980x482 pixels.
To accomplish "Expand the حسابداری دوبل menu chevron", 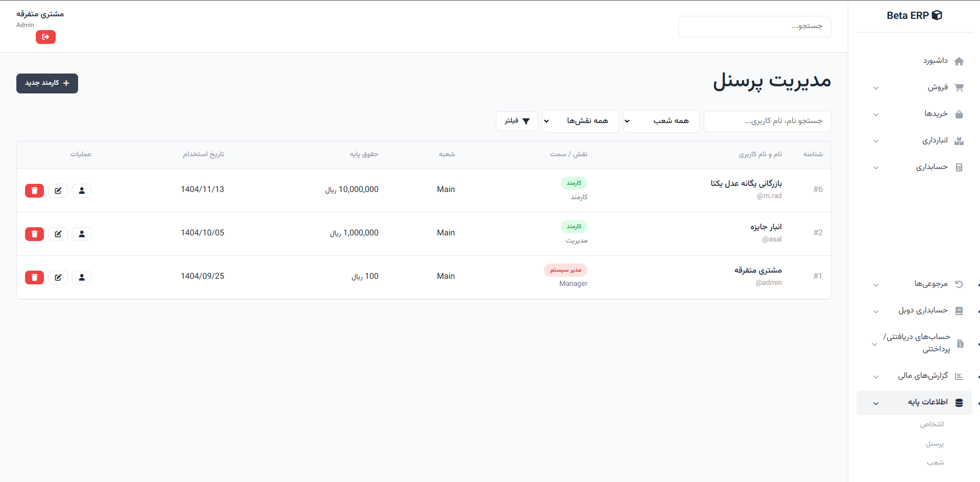I will click(x=876, y=312).
